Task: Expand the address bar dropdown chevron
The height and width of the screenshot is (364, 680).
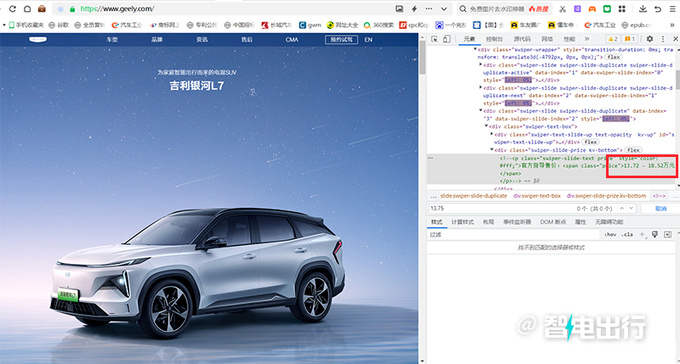Action: coord(444,9)
